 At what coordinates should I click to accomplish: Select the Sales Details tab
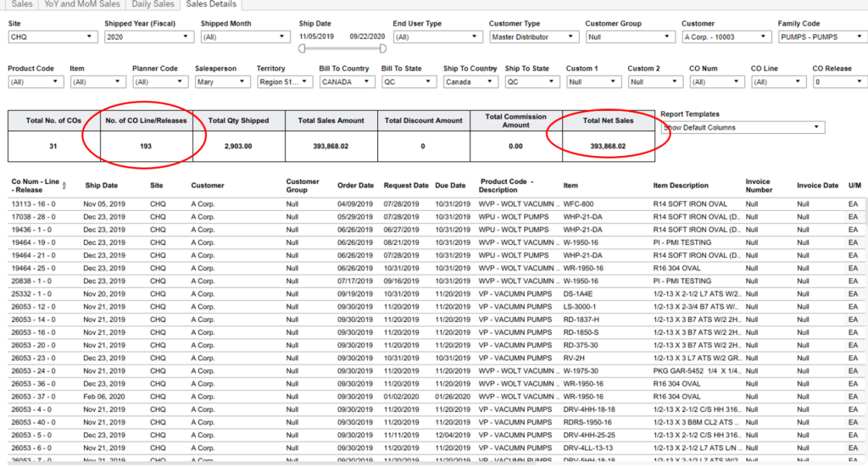(211, 4)
